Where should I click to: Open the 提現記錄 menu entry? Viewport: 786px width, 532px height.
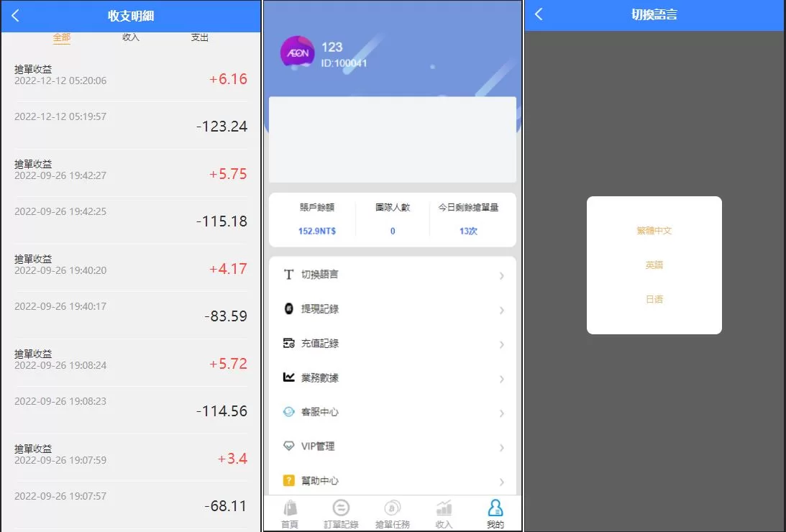pyautogui.click(x=393, y=309)
